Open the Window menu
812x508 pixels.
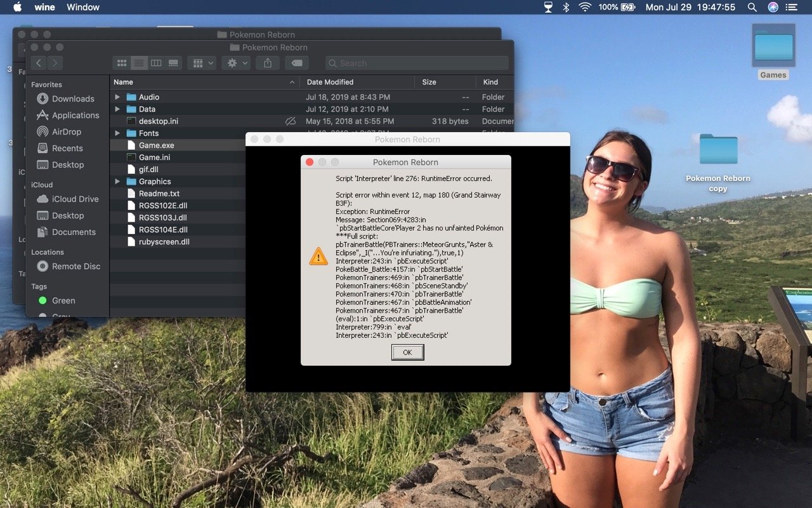[83, 7]
